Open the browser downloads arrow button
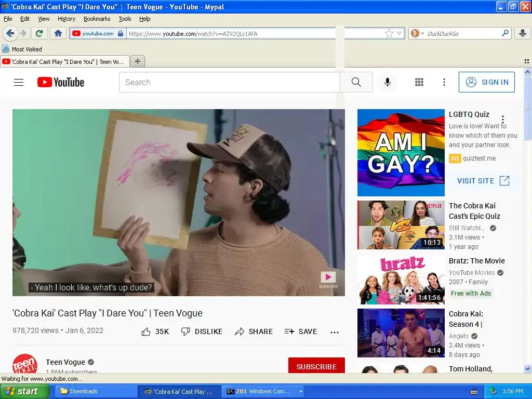Image resolution: width=532 pixels, height=399 pixels. click(523, 33)
